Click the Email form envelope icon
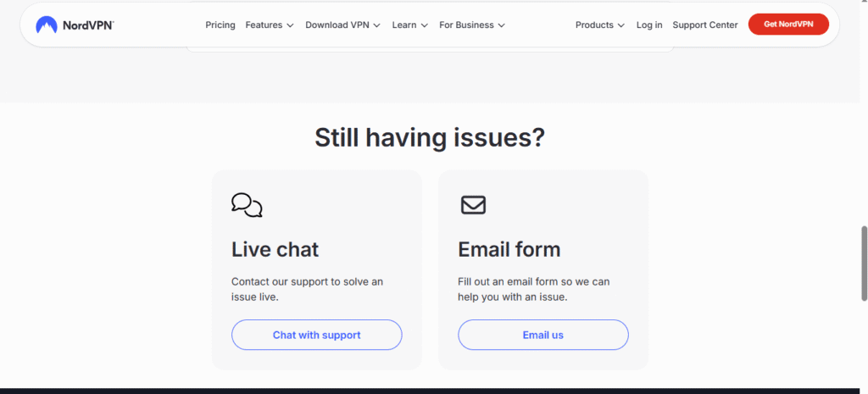 473,205
